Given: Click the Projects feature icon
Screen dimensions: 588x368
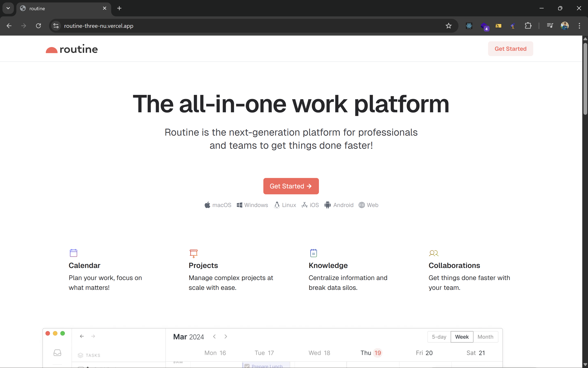Looking at the screenshot, I should [x=193, y=253].
